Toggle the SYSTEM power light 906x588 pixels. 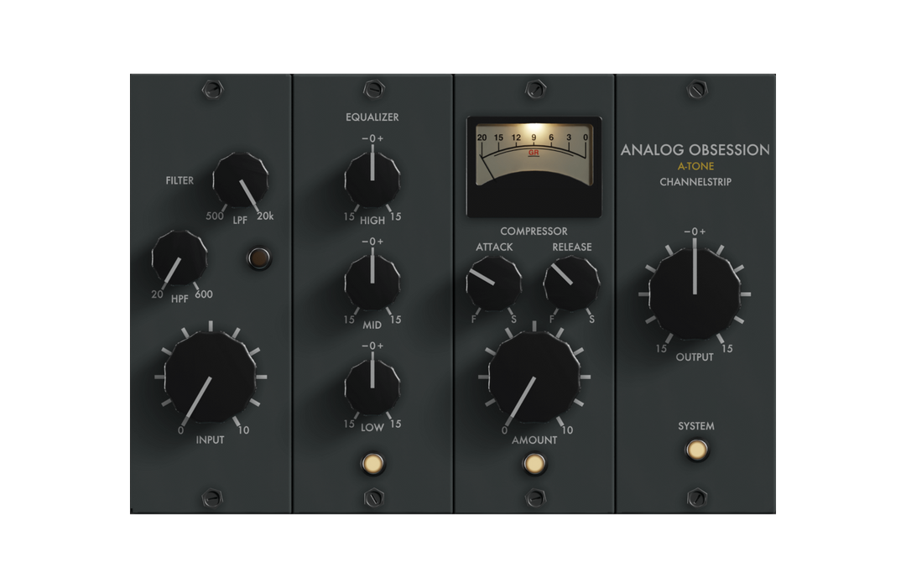click(697, 450)
